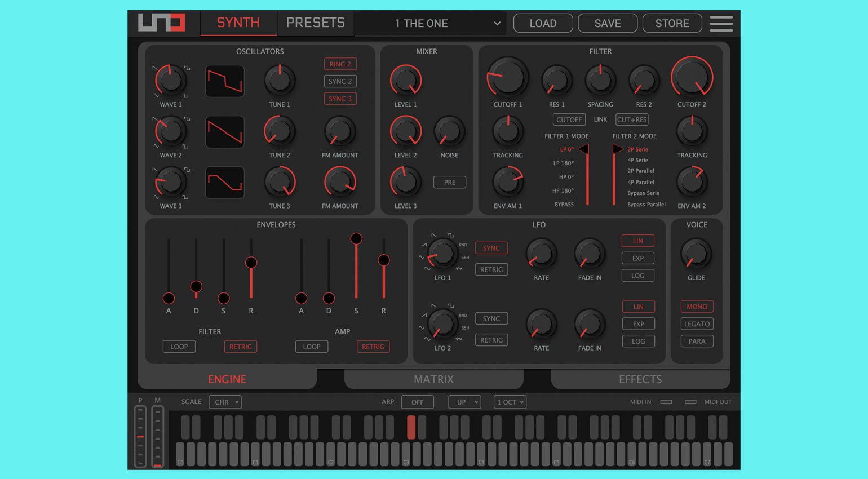Click the Wave 1 waveform display

click(x=225, y=81)
